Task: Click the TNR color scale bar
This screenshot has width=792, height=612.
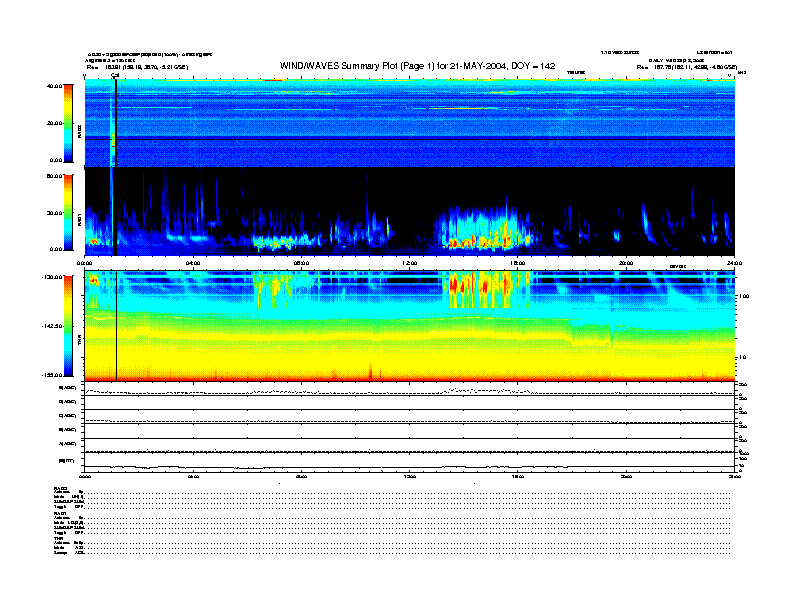Action: (69, 326)
